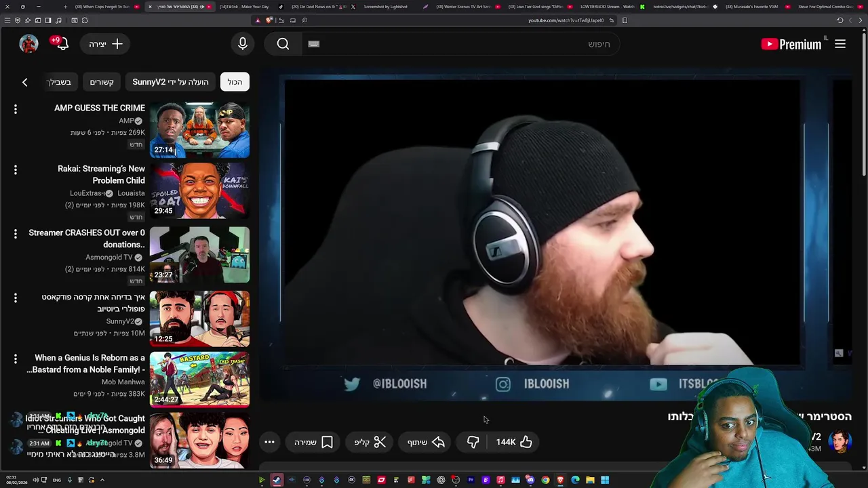The height and width of the screenshot is (488, 868).
Task: Open the 36:49 Asmongold video thumbnail
Action: (x=199, y=440)
